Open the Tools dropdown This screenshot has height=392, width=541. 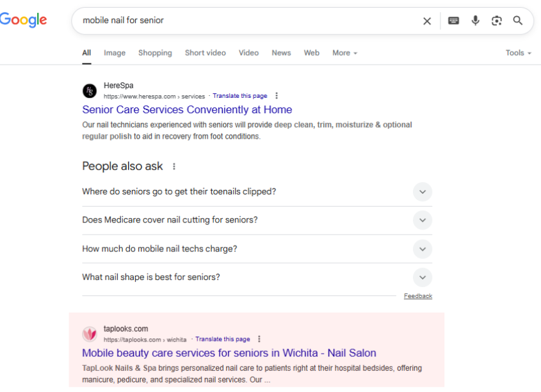point(518,52)
